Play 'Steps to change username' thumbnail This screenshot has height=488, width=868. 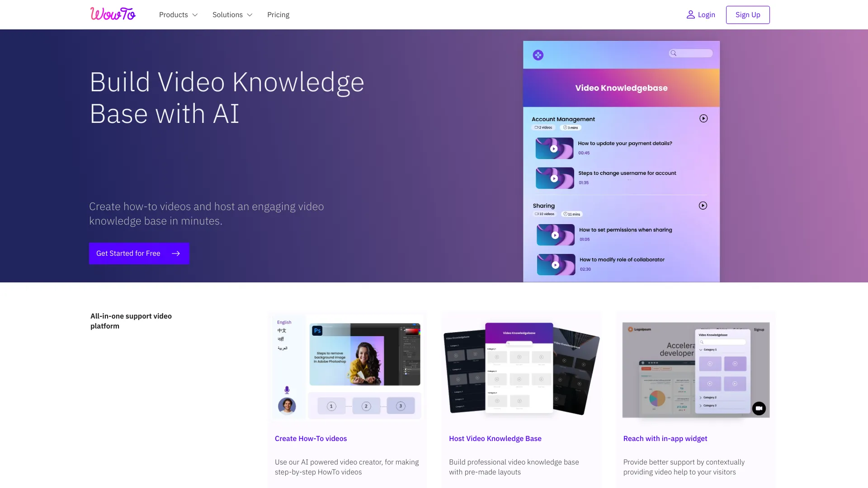click(x=555, y=178)
